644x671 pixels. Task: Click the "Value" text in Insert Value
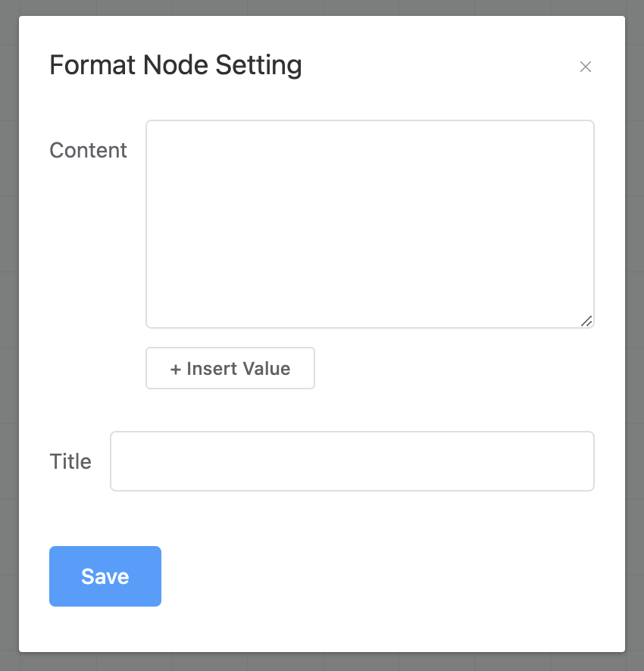[x=267, y=369]
